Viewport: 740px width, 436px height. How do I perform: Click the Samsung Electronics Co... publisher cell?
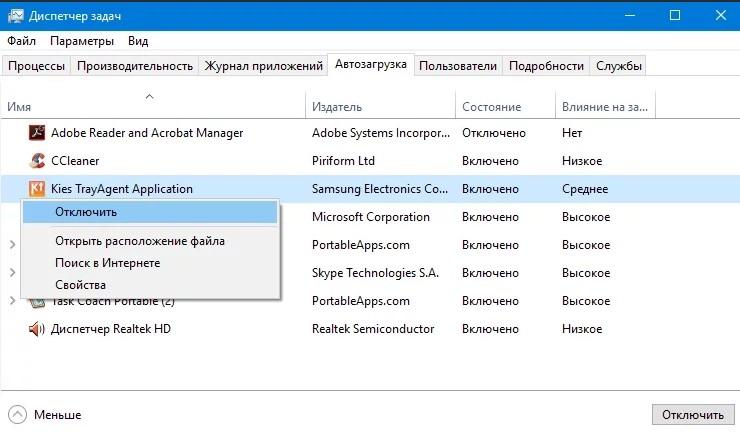coord(379,189)
